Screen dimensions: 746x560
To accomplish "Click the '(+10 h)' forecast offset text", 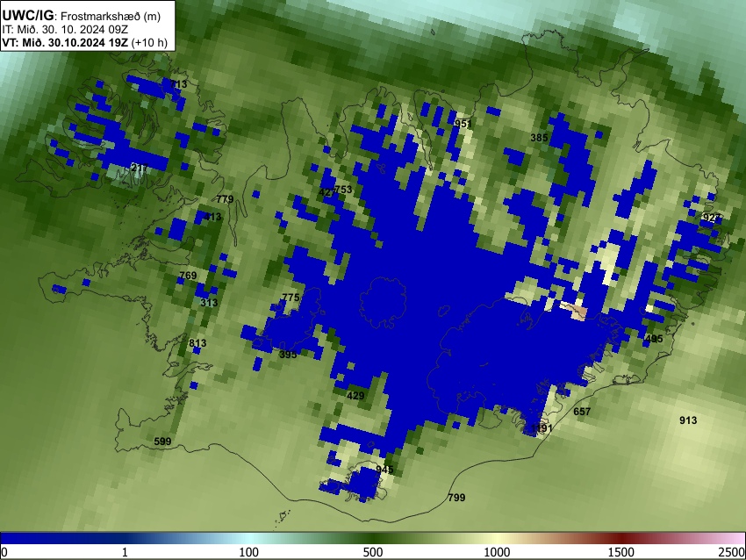I will 149,42.
